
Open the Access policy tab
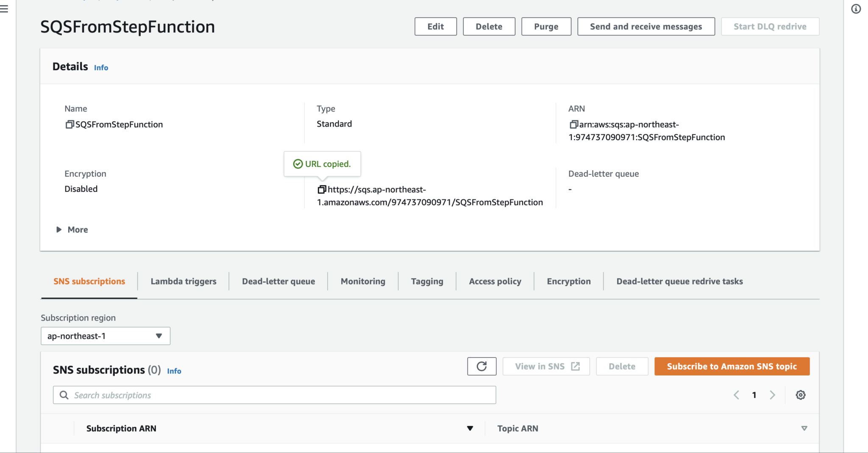pyautogui.click(x=495, y=281)
